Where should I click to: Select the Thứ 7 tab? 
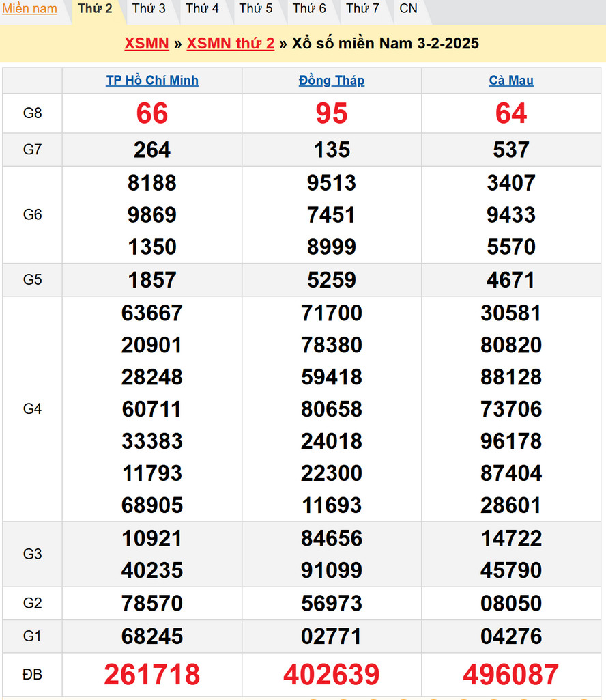(x=362, y=9)
